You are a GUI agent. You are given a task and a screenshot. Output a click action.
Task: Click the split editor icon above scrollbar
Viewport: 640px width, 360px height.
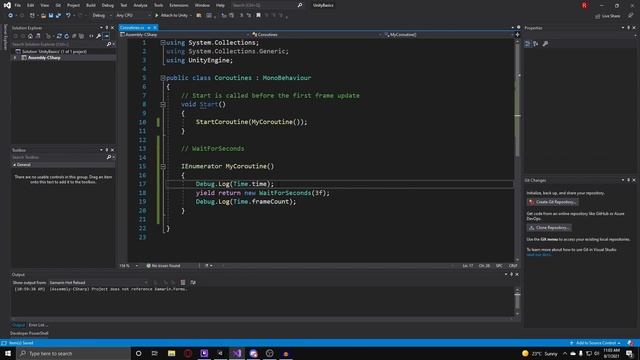pyautogui.click(x=518, y=35)
